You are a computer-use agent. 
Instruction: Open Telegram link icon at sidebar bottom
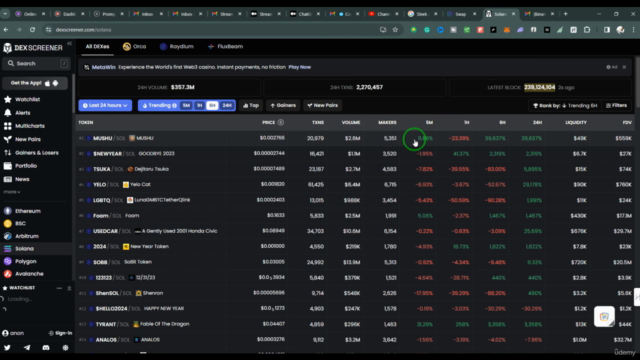coord(27,348)
